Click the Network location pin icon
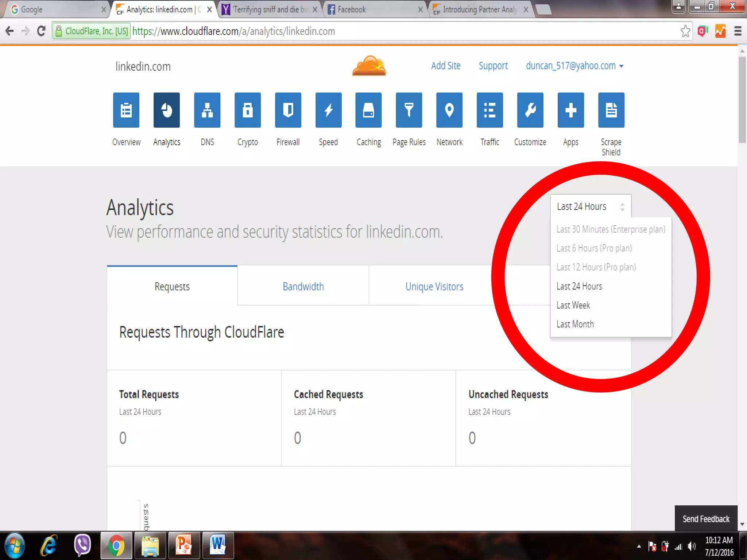Screen dimensions: 747x560 coord(449,110)
